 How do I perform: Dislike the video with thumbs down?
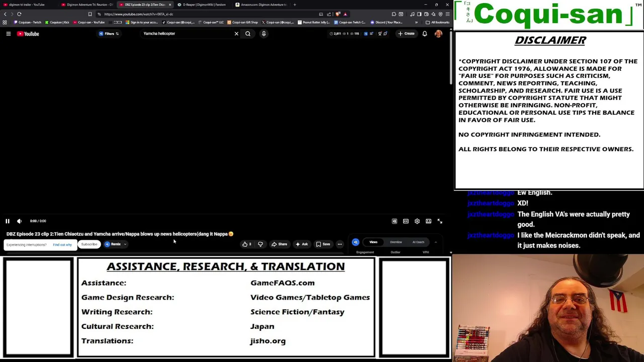(x=260, y=244)
